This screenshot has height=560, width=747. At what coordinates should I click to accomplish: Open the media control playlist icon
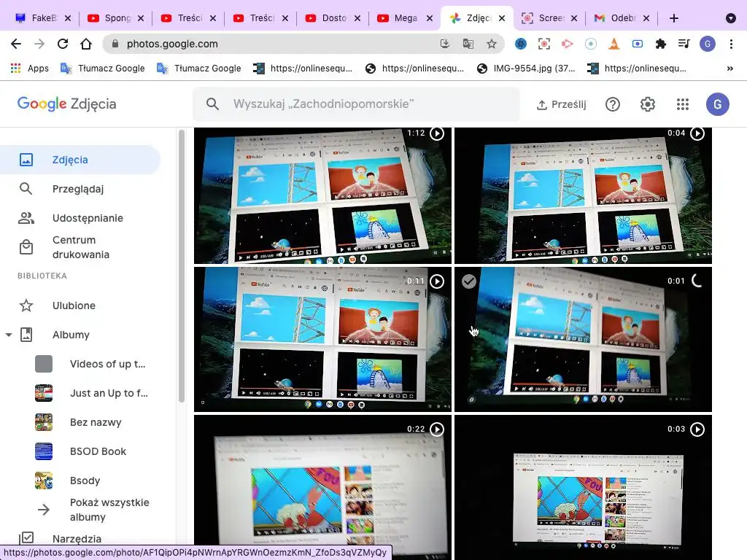[x=684, y=44]
